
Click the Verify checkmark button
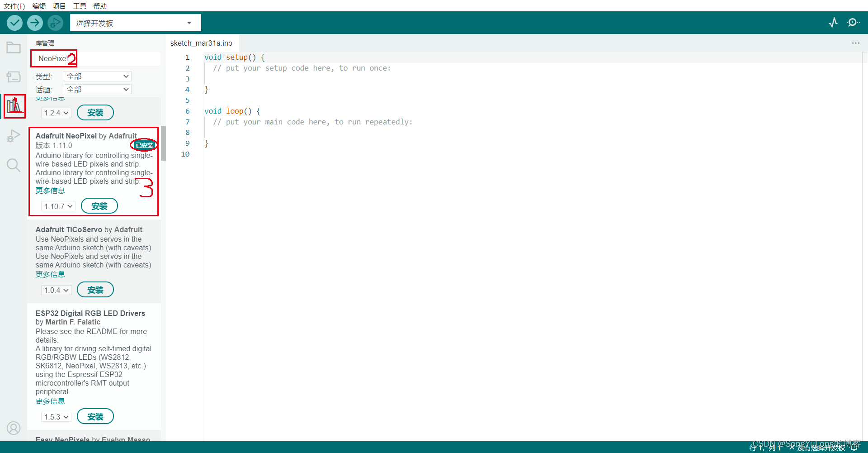[14, 23]
